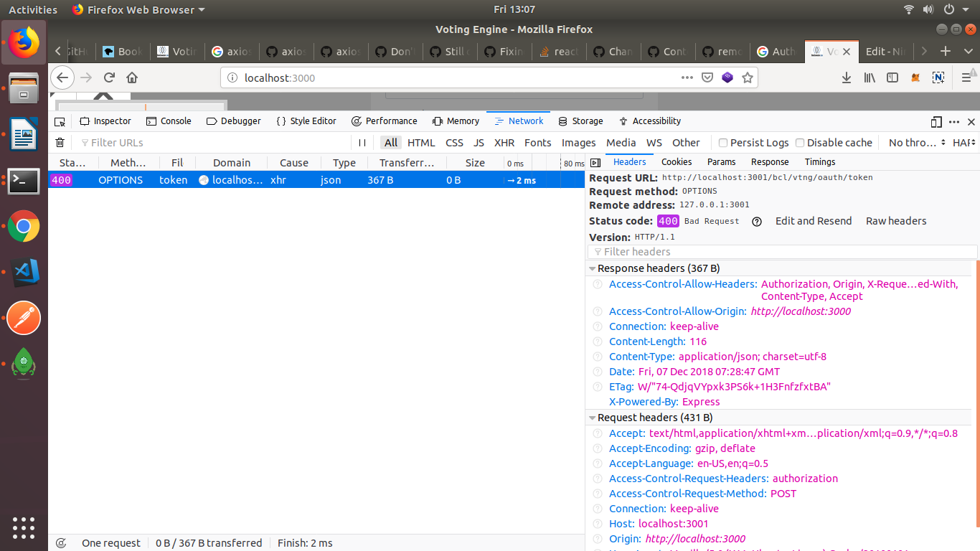980x551 pixels.
Task: Open the Files manager dock icon
Action: point(24,88)
